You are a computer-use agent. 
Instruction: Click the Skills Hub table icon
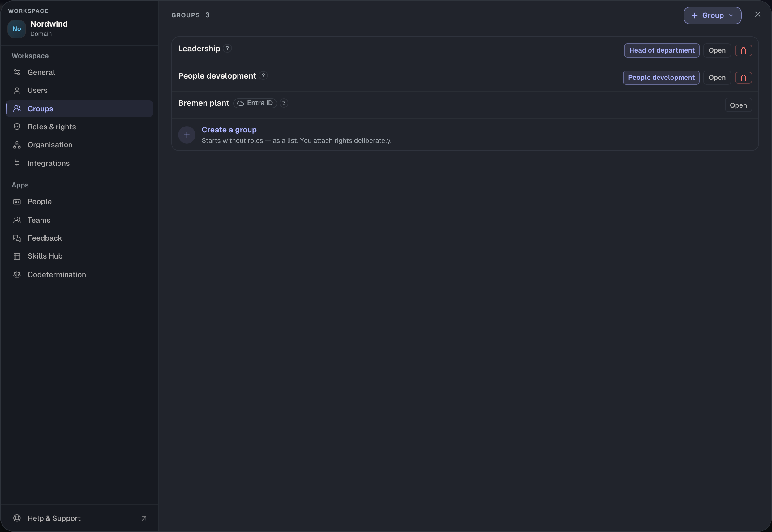point(17,256)
